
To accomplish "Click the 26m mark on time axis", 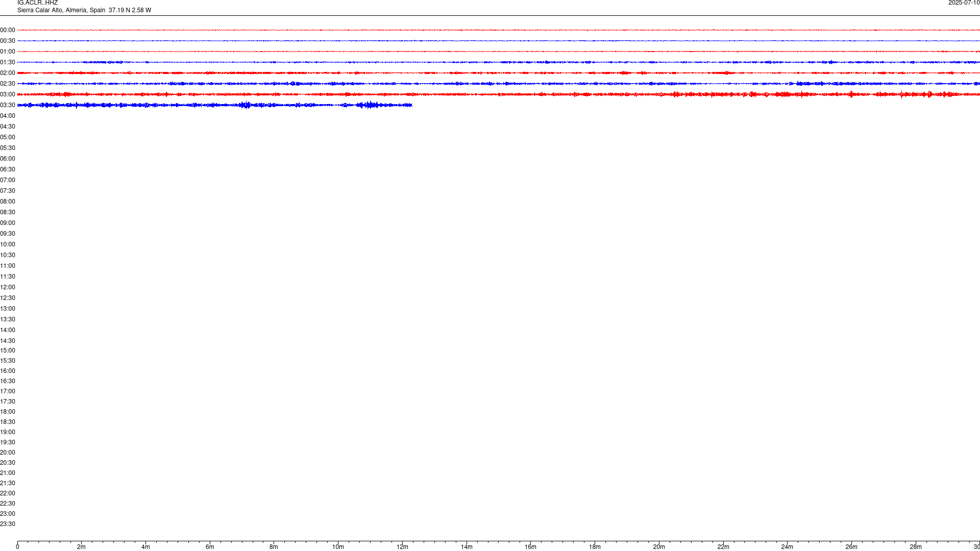I will point(851,547).
